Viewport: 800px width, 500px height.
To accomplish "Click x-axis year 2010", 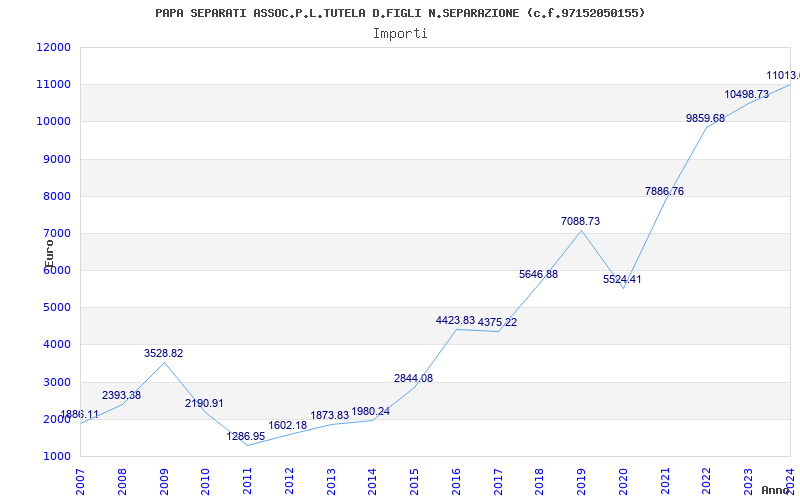I will [206, 482].
